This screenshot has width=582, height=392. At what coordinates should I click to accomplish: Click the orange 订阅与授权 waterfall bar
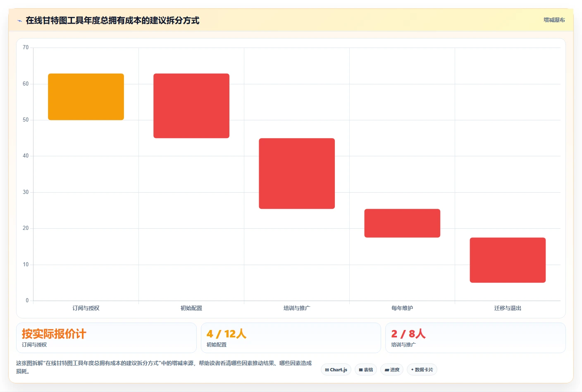(x=86, y=97)
